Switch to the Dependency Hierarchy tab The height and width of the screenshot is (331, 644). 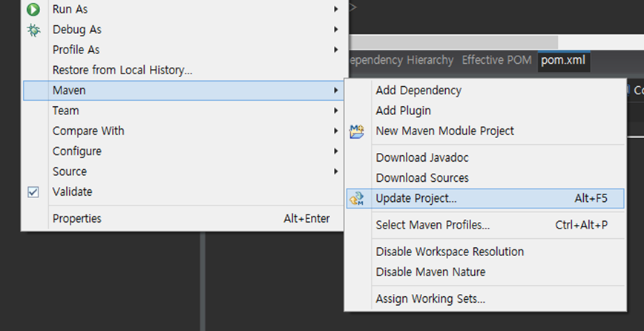(401, 60)
